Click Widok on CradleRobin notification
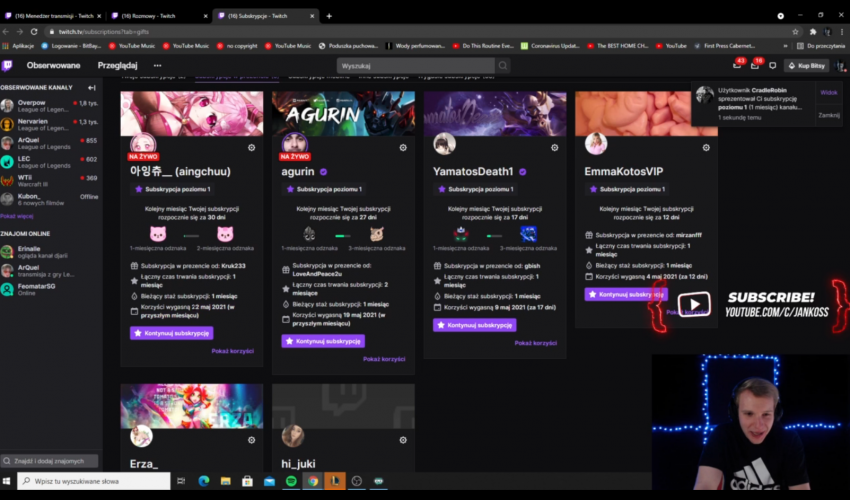The width and height of the screenshot is (850, 500). coord(828,93)
